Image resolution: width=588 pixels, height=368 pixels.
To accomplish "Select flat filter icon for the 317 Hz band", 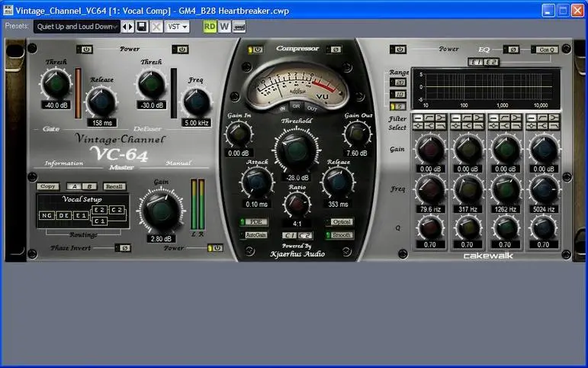I will (456, 118).
